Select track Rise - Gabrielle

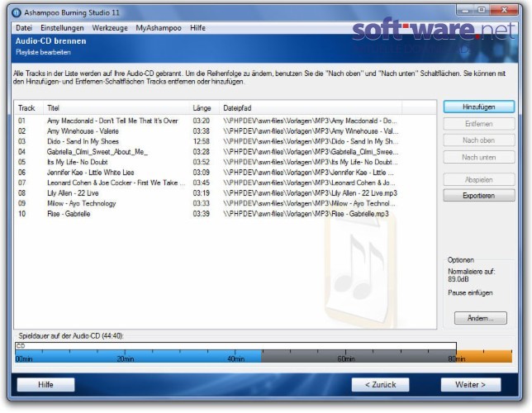point(69,214)
